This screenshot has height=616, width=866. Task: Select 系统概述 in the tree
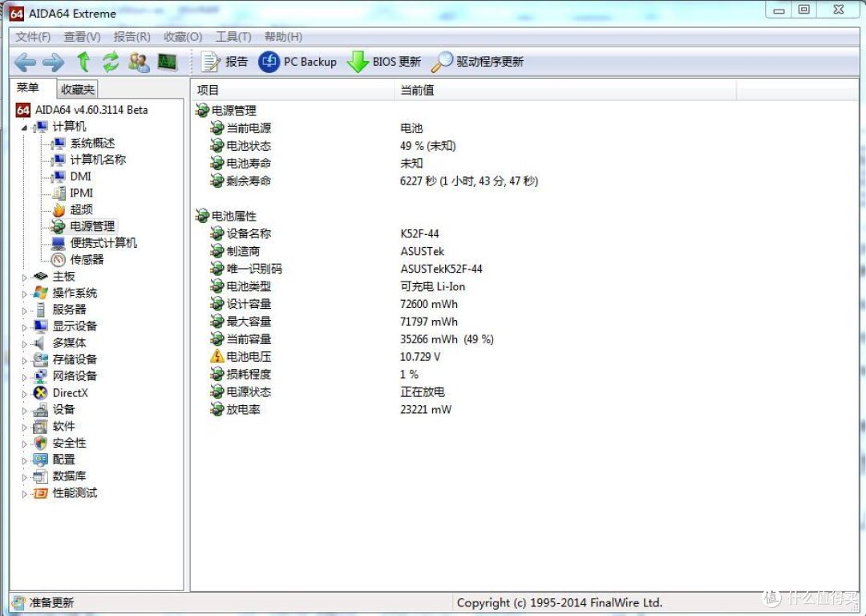click(x=92, y=144)
